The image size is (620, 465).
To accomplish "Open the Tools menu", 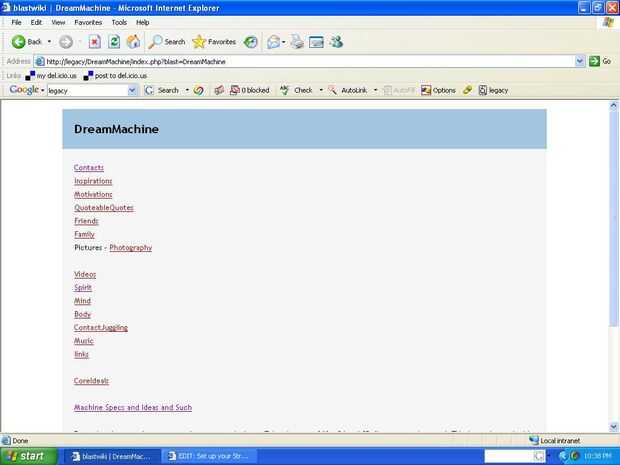I will click(x=119, y=23).
